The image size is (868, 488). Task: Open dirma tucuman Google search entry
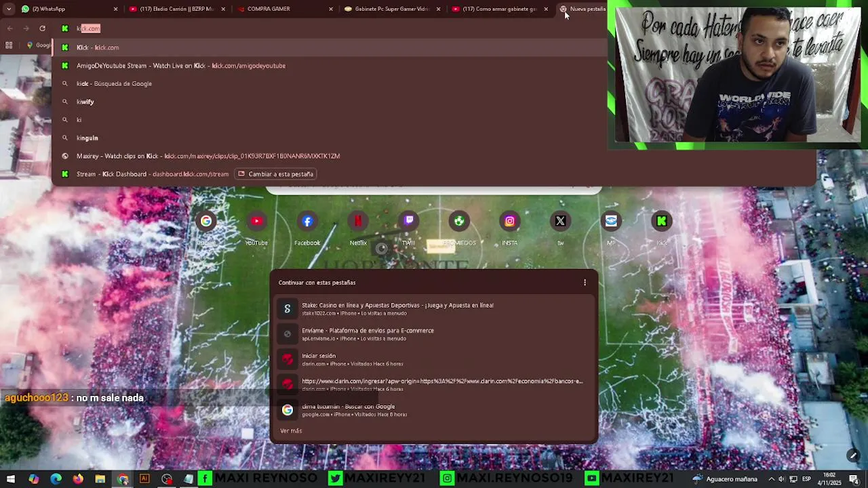coord(434,410)
